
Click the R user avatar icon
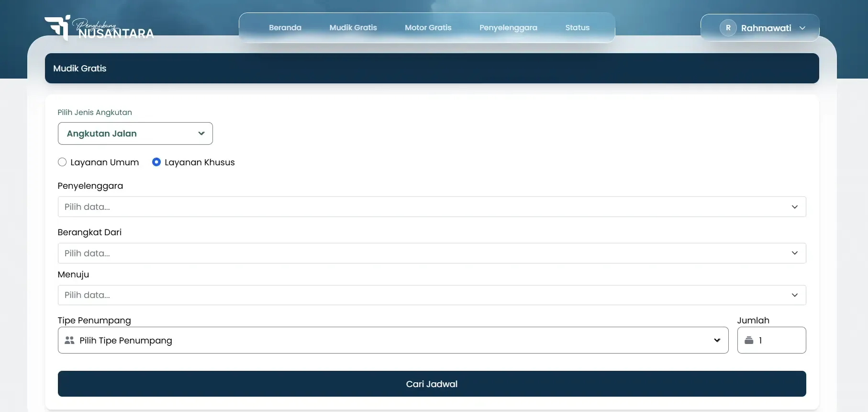pyautogui.click(x=728, y=28)
